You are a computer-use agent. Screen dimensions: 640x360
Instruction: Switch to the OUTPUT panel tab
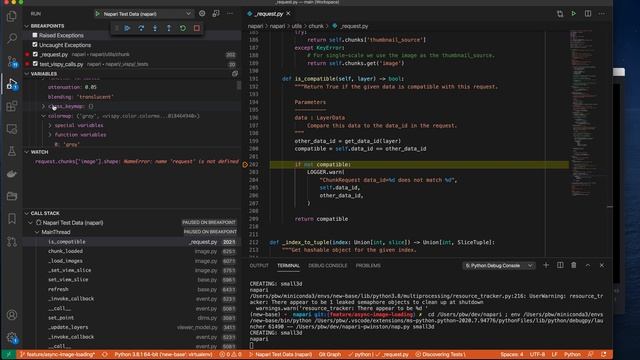pyautogui.click(x=259, y=265)
